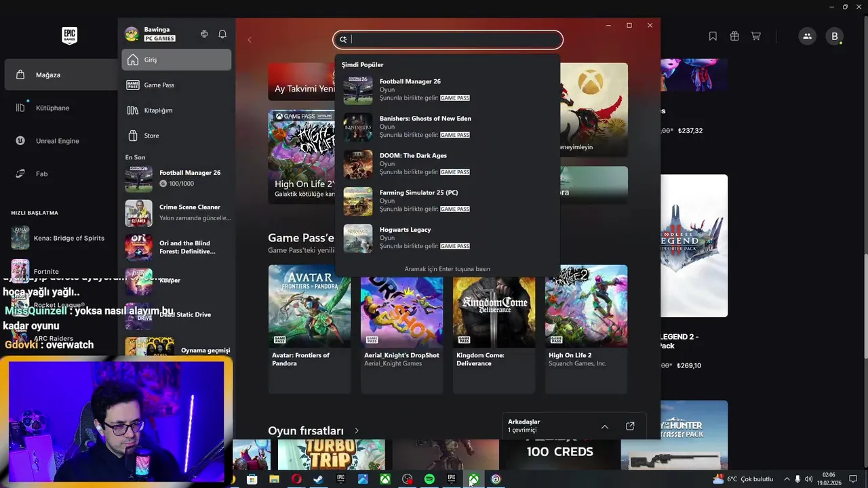This screenshot has height=488, width=868.
Task: Open Mağaza in the Epic Games sidebar
Action: click(x=61, y=75)
